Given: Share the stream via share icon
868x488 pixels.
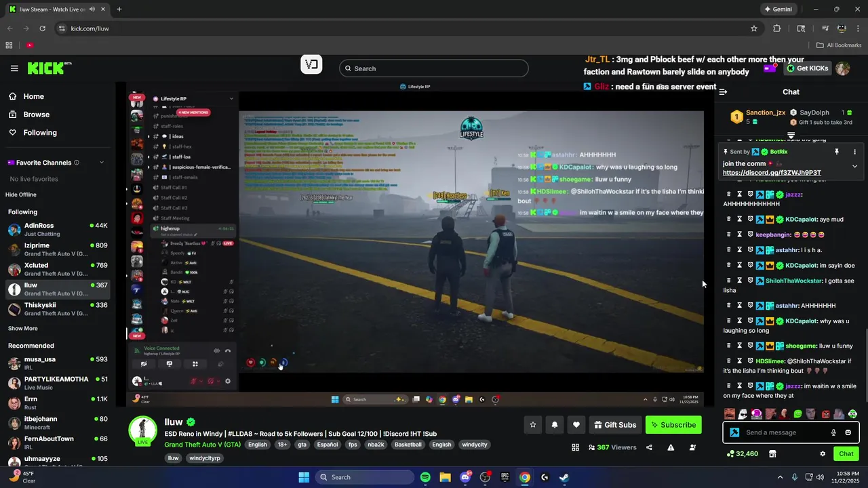Looking at the screenshot, I should [x=649, y=447].
